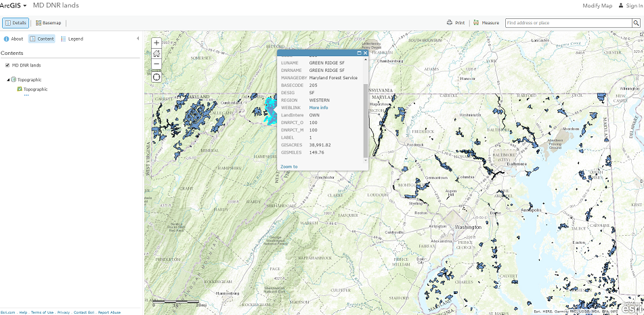
Task: Click Zoom to in popup
Action: pyautogui.click(x=289, y=167)
